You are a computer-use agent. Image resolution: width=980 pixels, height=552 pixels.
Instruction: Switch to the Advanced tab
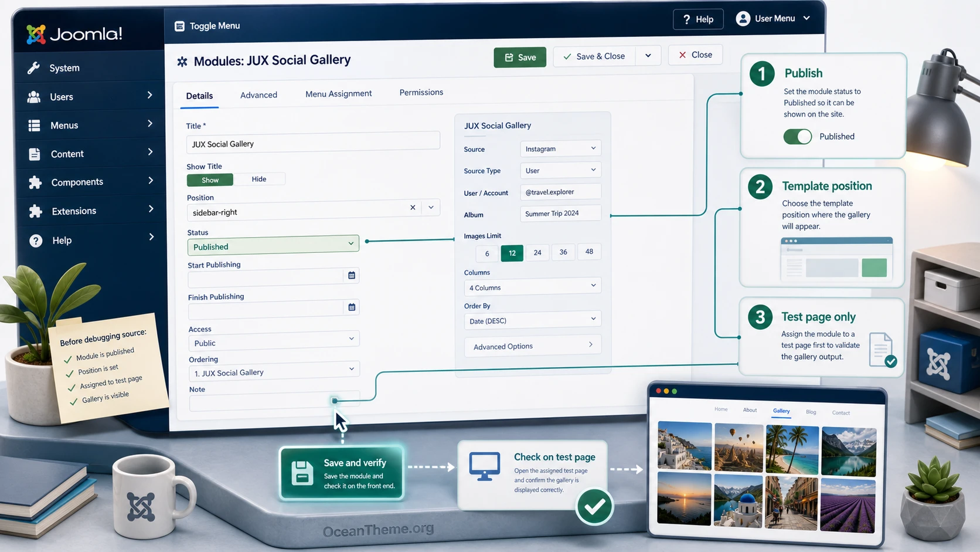[258, 95]
